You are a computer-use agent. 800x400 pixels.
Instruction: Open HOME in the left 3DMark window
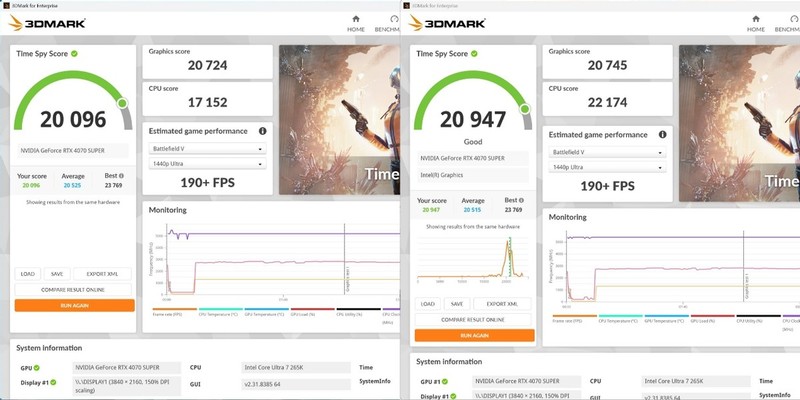[x=356, y=23]
